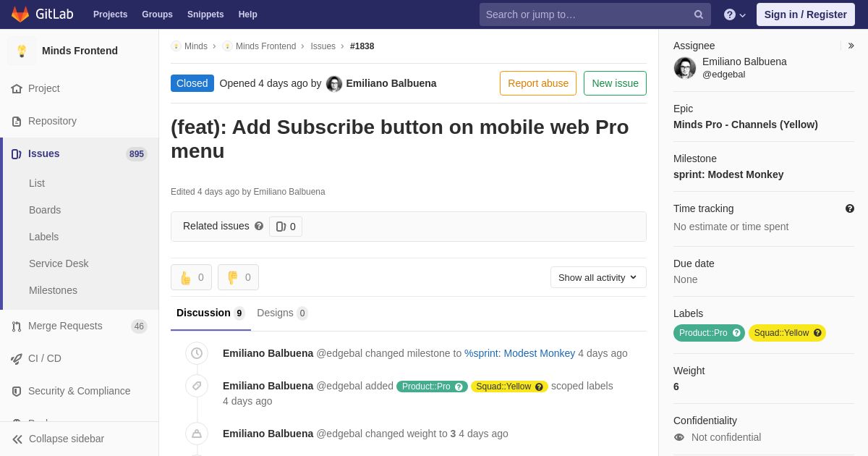The image size is (868, 456).
Task: Give a thumbs down reaction
Action: pos(238,277)
